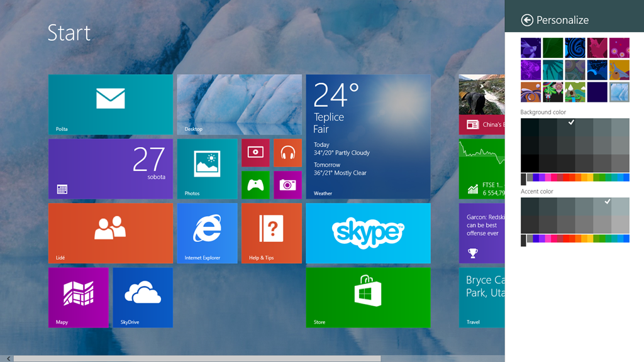Screen dimensions: 644x362
Task: Open the Windows Store tile
Action: [x=368, y=297]
